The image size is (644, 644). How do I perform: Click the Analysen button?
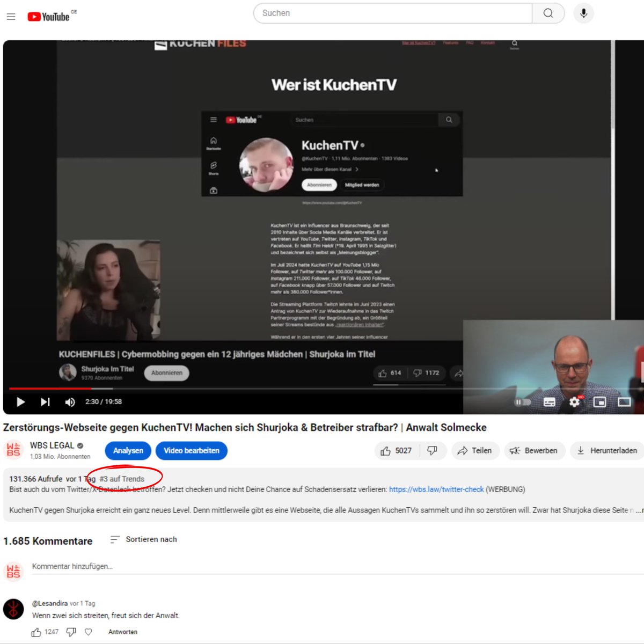click(128, 450)
